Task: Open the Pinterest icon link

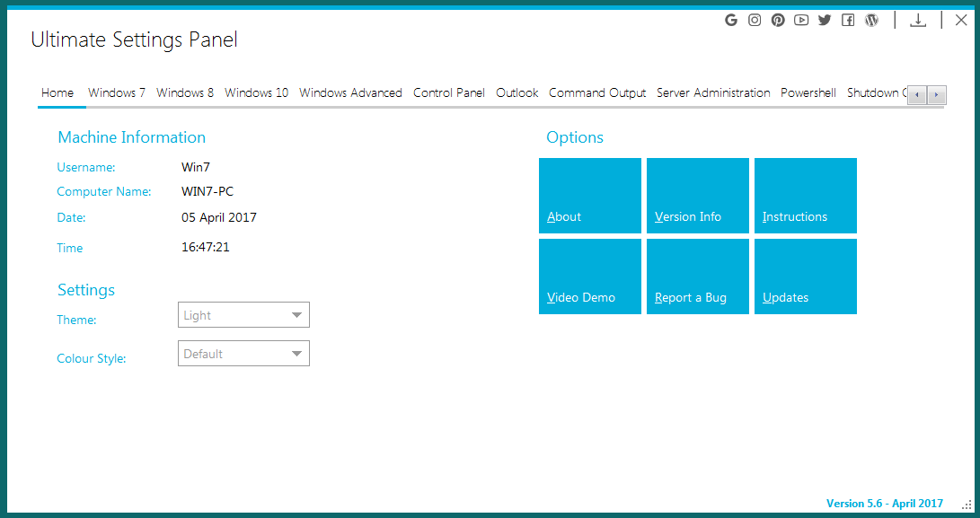Action: pyautogui.click(x=778, y=21)
